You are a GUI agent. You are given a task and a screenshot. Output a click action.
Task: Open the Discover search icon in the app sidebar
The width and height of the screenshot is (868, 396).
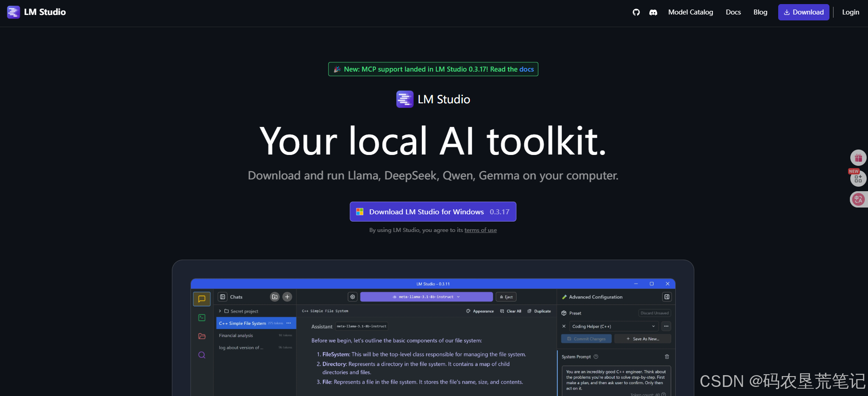pos(202,355)
